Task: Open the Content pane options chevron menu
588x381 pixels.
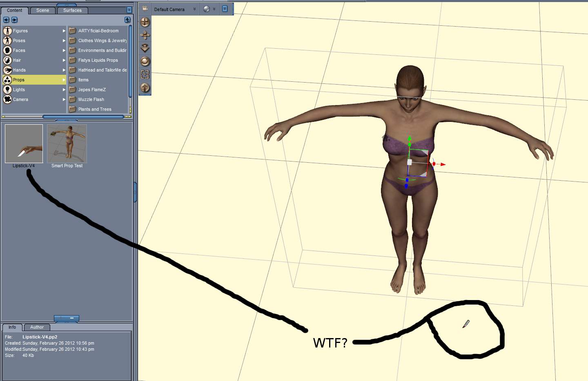Action: [x=129, y=10]
